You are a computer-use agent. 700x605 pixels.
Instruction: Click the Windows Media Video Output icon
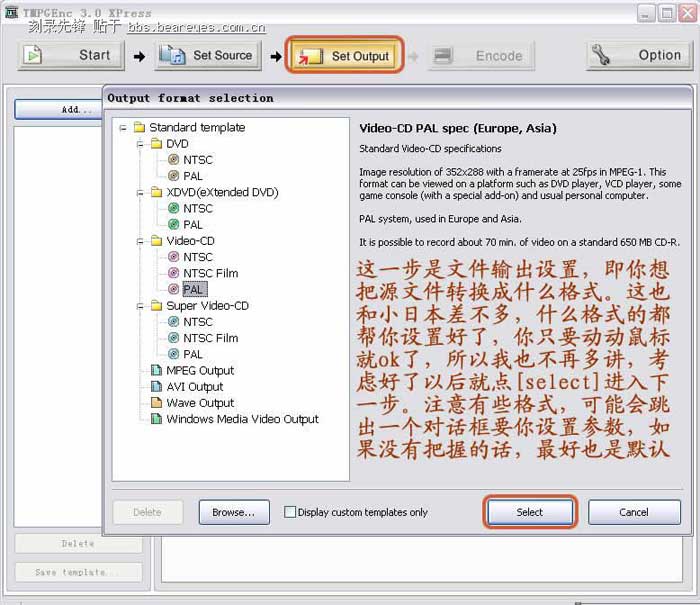156,419
